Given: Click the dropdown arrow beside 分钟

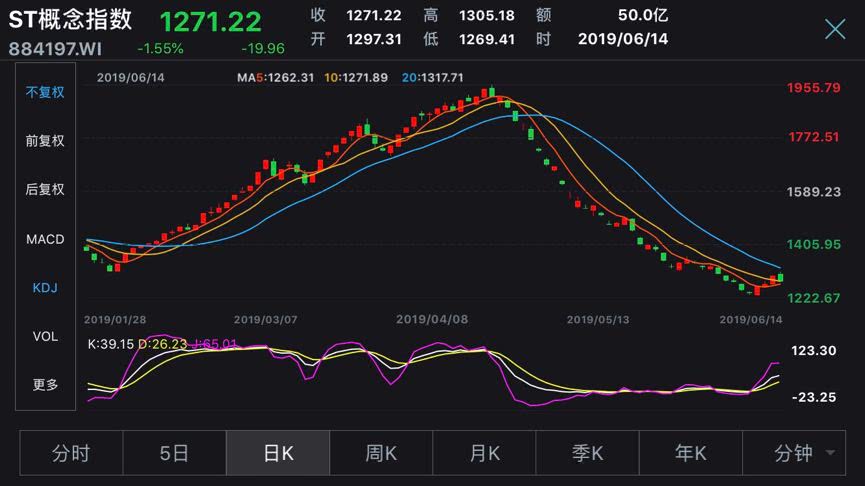Looking at the screenshot, I should coord(830,453).
